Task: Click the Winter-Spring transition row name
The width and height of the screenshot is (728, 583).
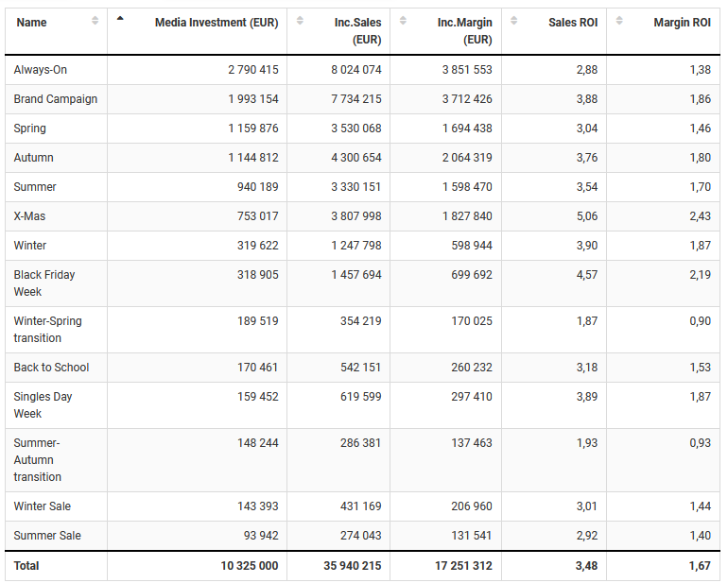Action: [47, 329]
